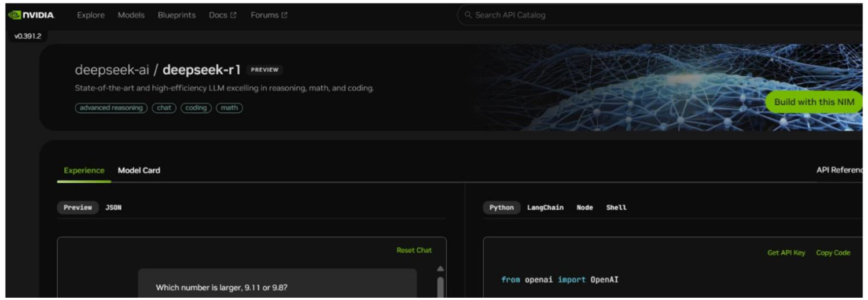
Task: Click the PREVIEW badge beside deepseek-r1
Action: point(264,70)
